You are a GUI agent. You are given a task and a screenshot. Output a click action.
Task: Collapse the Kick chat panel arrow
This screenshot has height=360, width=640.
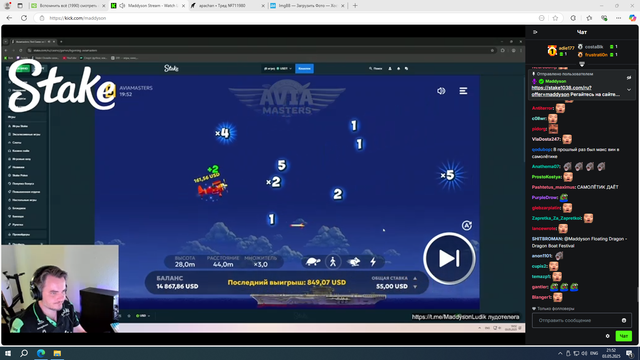point(535,32)
